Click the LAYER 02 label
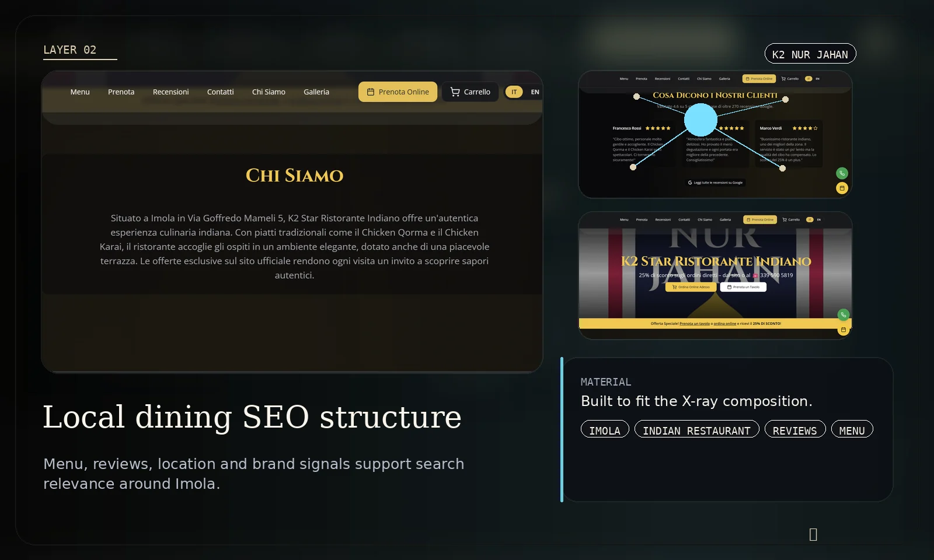934x560 pixels. (70, 50)
